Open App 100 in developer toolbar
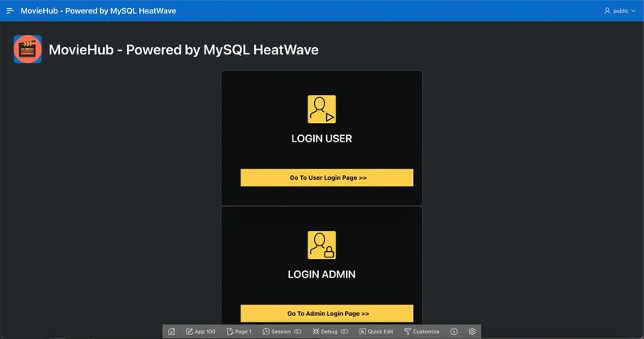This screenshot has width=644, height=339. [201, 331]
